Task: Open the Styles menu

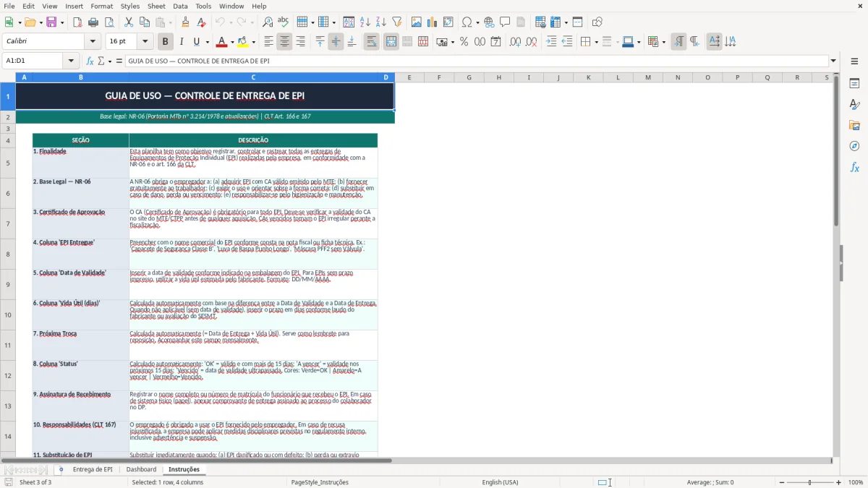Action: [x=130, y=6]
